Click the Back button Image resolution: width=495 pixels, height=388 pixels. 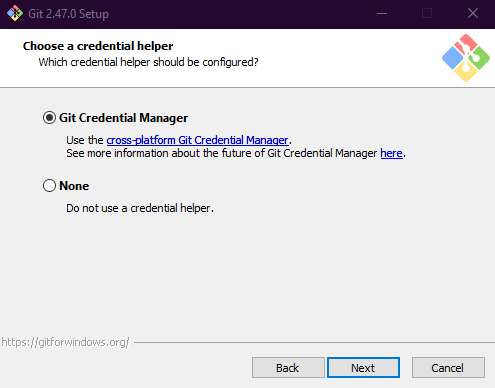[288, 368]
